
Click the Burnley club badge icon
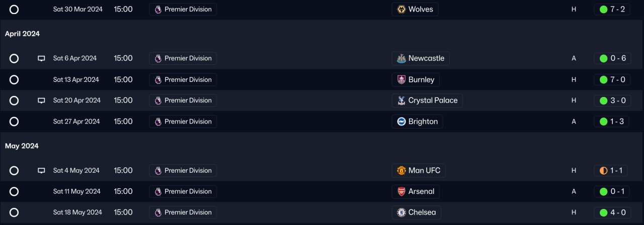[401, 79]
